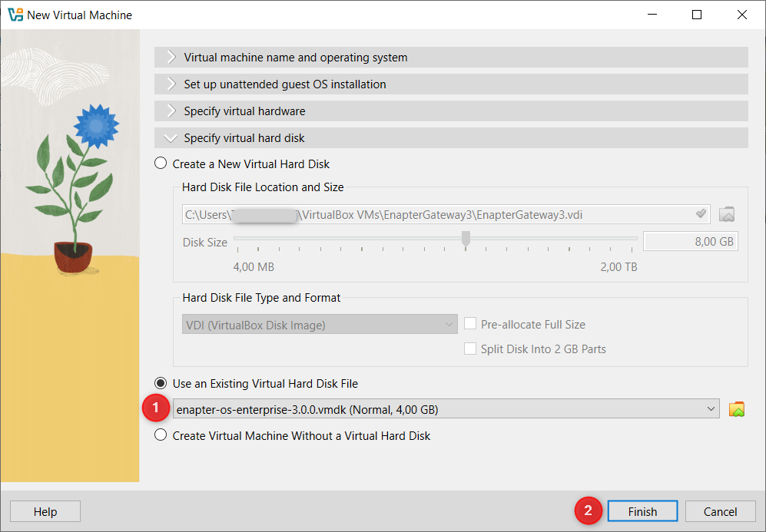
Task: Cancel the virtual machine creation
Action: pyautogui.click(x=719, y=511)
